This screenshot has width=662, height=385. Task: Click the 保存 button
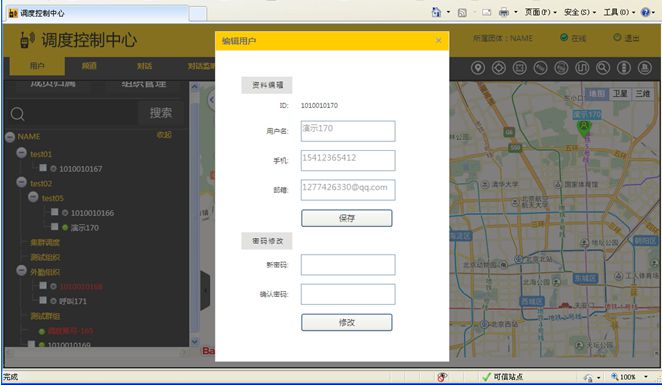point(347,218)
